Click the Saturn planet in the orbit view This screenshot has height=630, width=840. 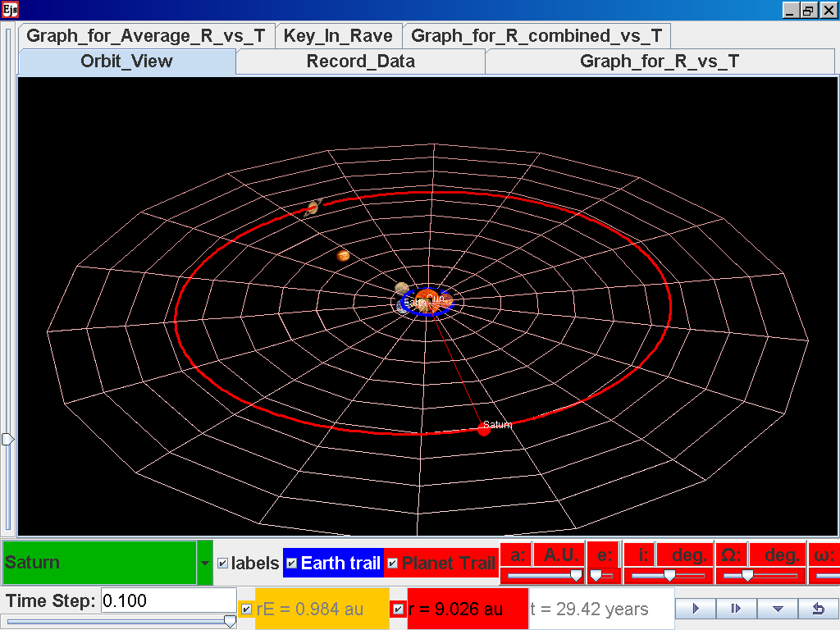[x=484, y=429]
